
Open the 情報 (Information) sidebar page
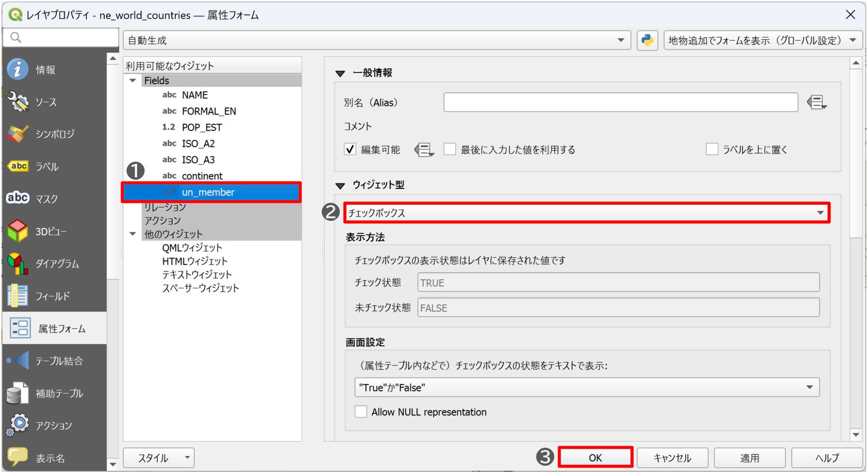click(54, 69)
